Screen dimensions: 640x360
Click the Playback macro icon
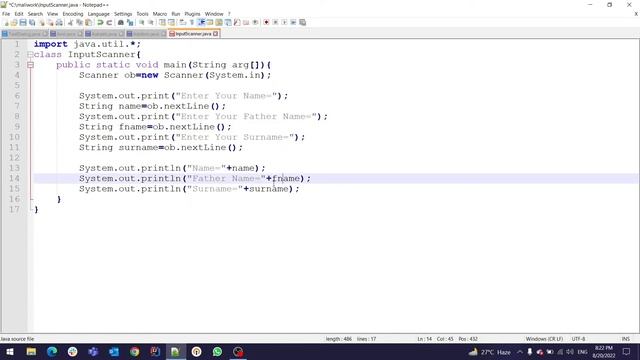284,22
